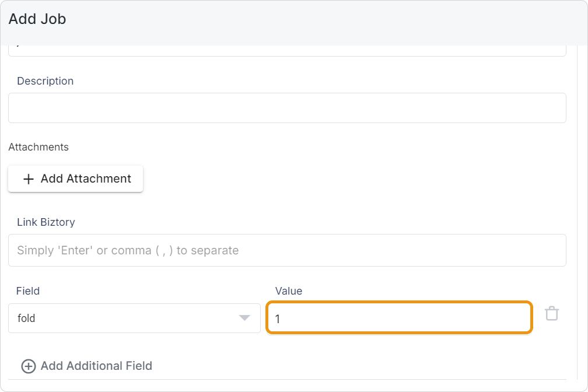
Task: Expand the Field dropdown arrow
Action: point(244,318)
